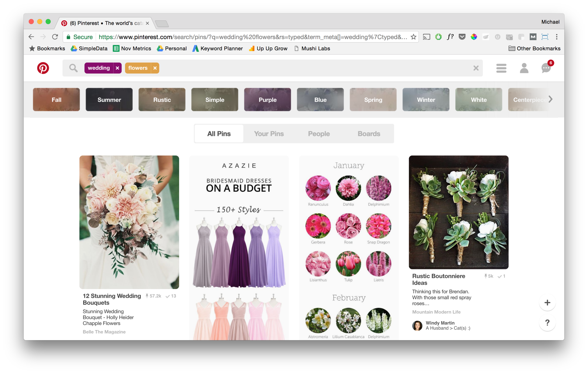Click the Cast icon in toolbar
The image size is (588, 374).
pyautogui.click(x=426, y=37)
